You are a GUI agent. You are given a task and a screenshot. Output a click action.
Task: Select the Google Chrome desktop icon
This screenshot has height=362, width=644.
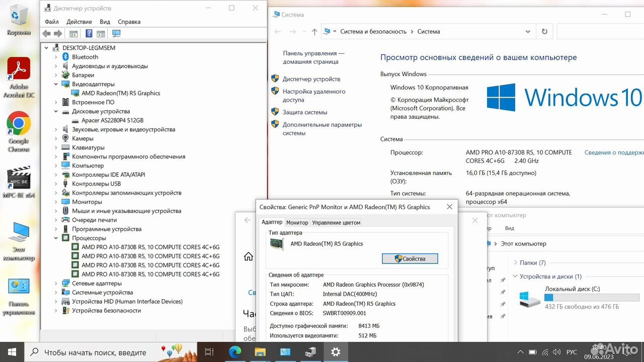point(19,132)
